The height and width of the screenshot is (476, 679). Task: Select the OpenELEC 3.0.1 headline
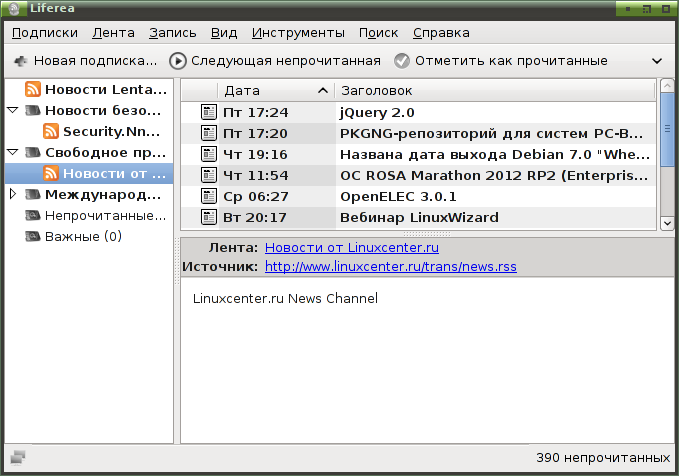pyautogui.click(x=398, y=197)
